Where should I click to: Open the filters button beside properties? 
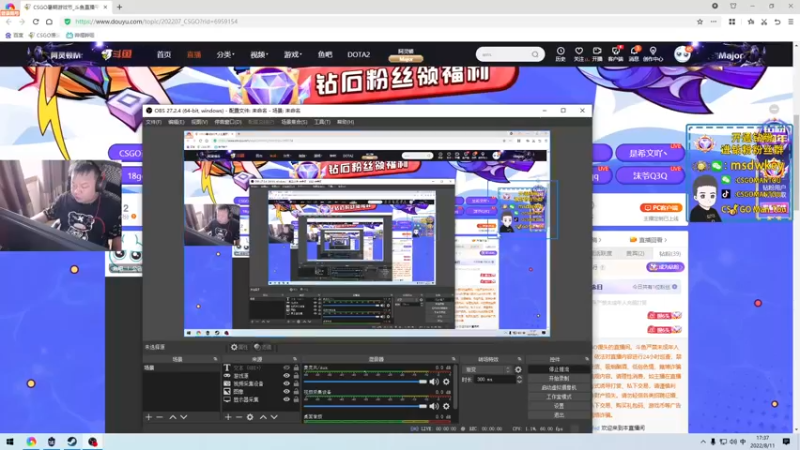(263, 347)
